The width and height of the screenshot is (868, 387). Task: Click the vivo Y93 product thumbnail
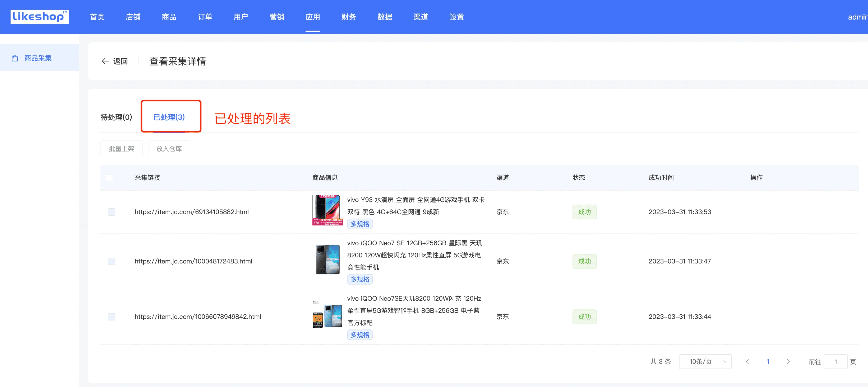click(x=327, y=210)
